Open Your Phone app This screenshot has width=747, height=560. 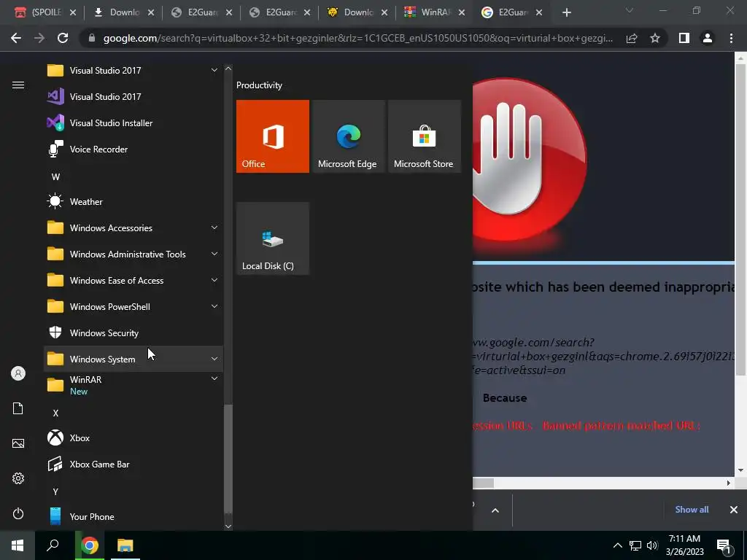(x=133, y=517)
